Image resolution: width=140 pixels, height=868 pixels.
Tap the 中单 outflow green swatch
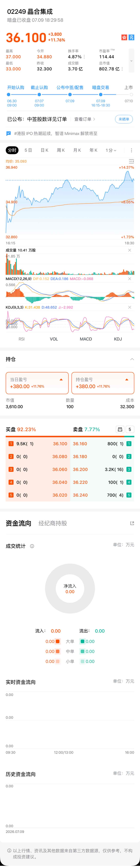(x=82, y=651)
